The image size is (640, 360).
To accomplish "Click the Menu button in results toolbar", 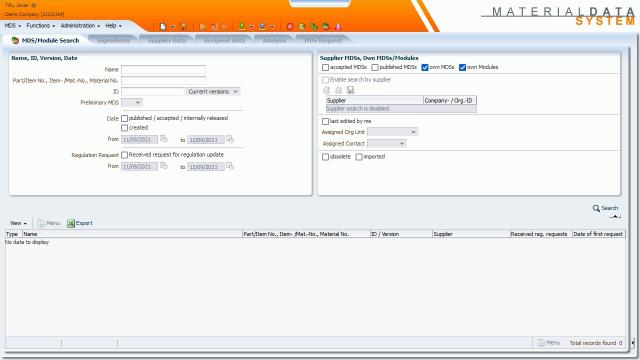I will coord(49,223).
